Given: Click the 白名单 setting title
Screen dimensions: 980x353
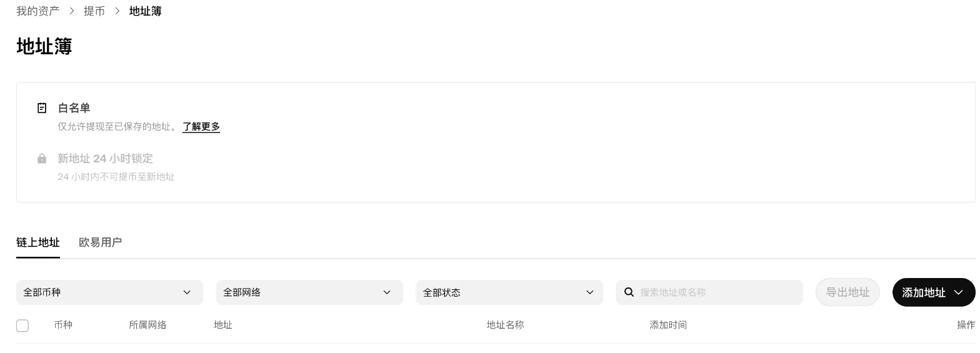Looking at the screenshot, I should point(74,108).
